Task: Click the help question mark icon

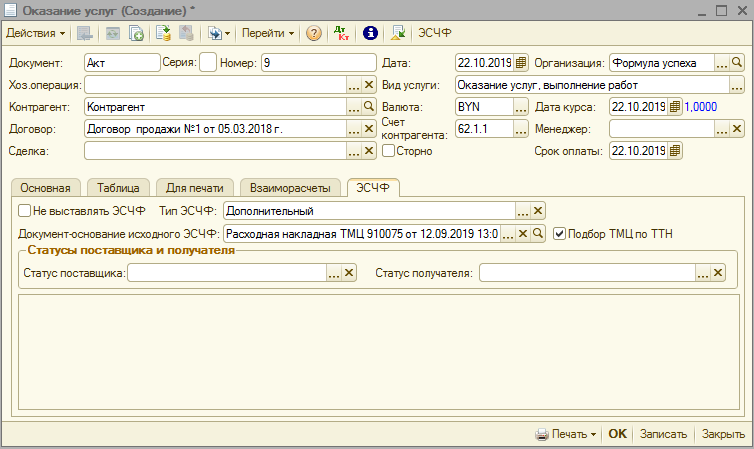Action: click(314, 33)
